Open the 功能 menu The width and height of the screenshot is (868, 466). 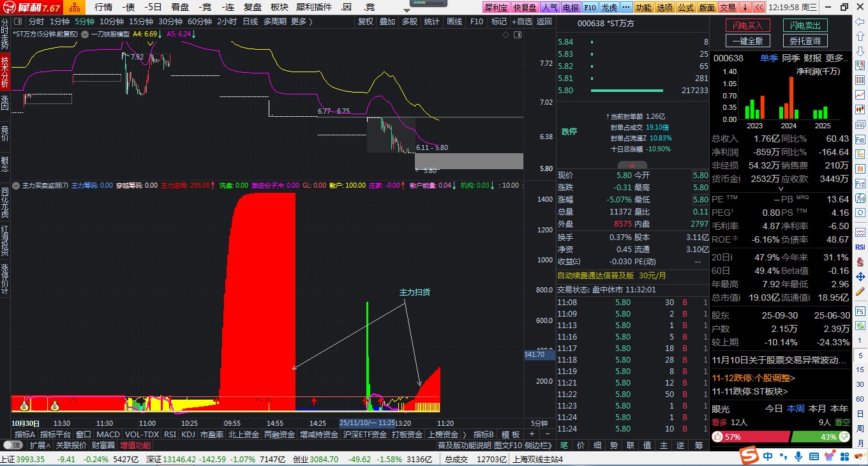(643, 8)
